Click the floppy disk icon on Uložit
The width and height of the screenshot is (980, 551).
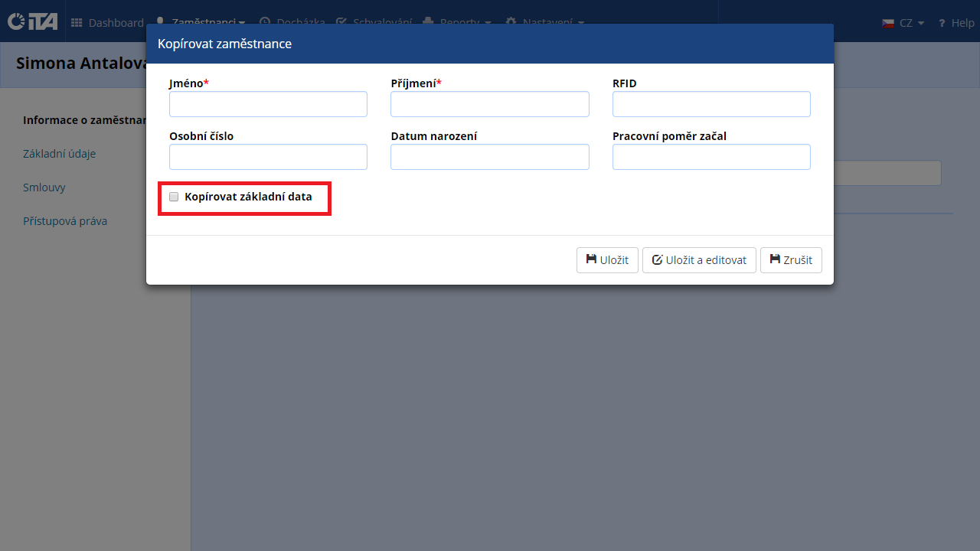(591, 259)
